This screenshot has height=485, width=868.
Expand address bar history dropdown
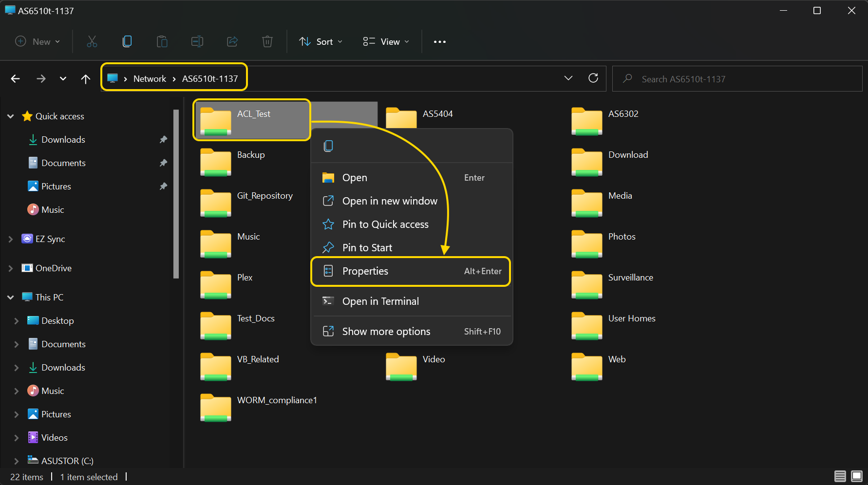pos(568,78)
